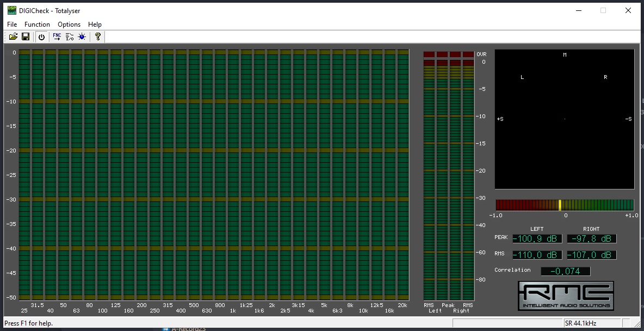Open the Function menu
The image size is (644, 331).
[x=37, y=24]
